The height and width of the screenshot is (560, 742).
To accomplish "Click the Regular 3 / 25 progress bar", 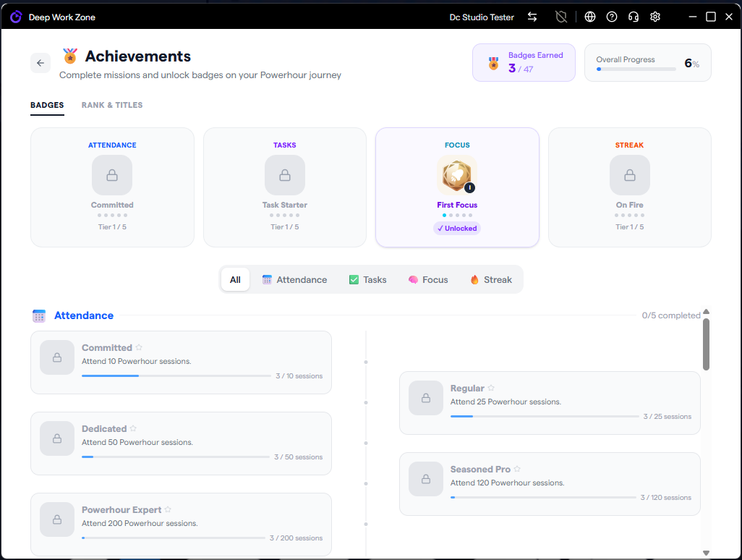I will (x=545, y=417).
